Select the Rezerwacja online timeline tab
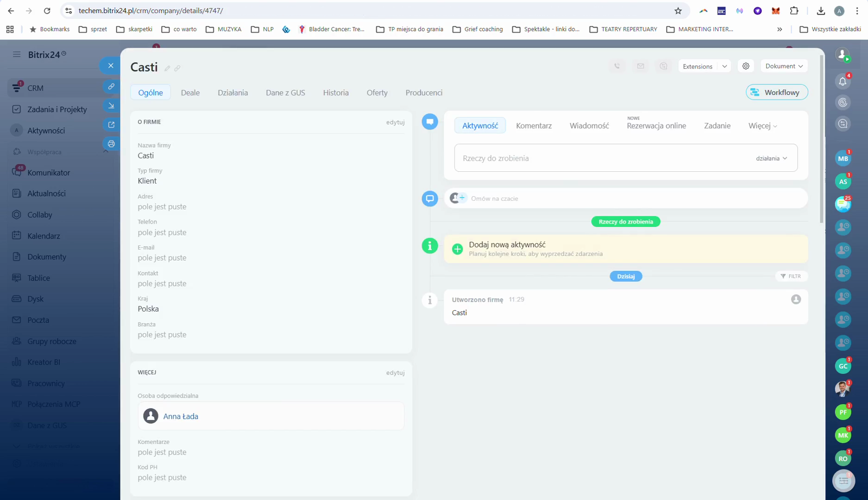The height and width of the screenshot is (500, 868). 656,125
